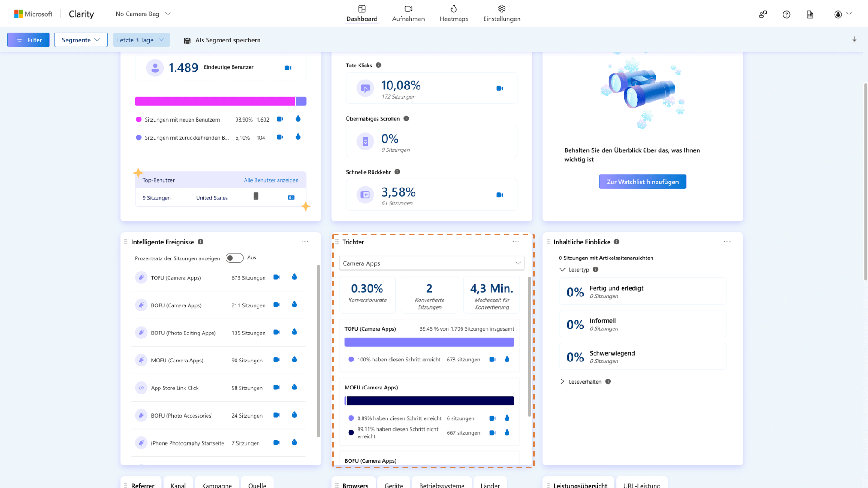Image resolution: width=868 pixels, height=488 pixels.
Task: View recordings for Tote Klicks sessions
Action: [x=500, y=89]
